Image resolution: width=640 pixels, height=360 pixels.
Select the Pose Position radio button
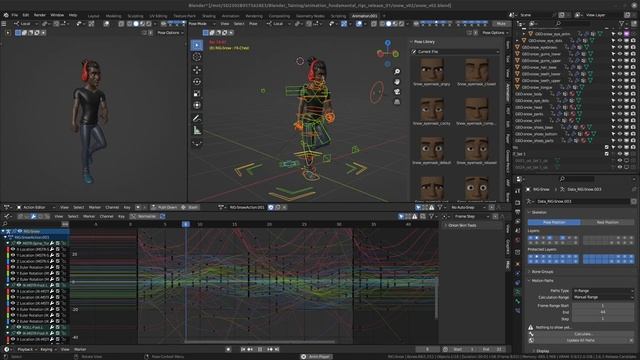coord(554,222)
